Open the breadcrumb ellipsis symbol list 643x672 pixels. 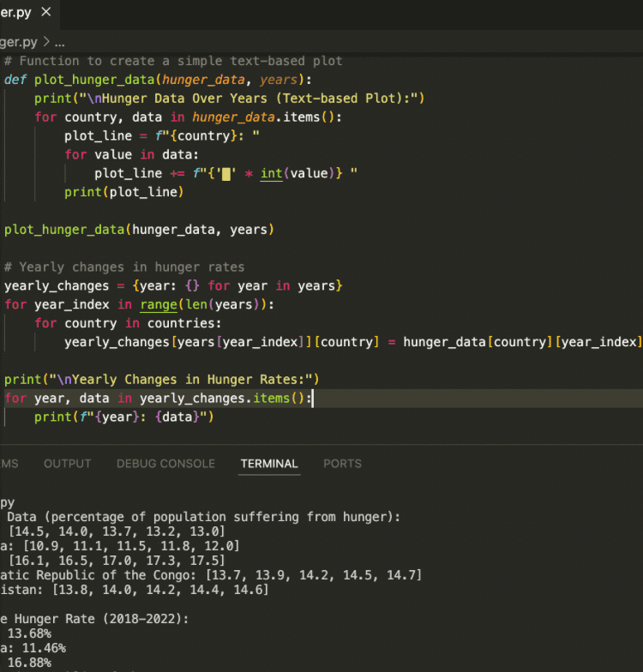(60, 43)
